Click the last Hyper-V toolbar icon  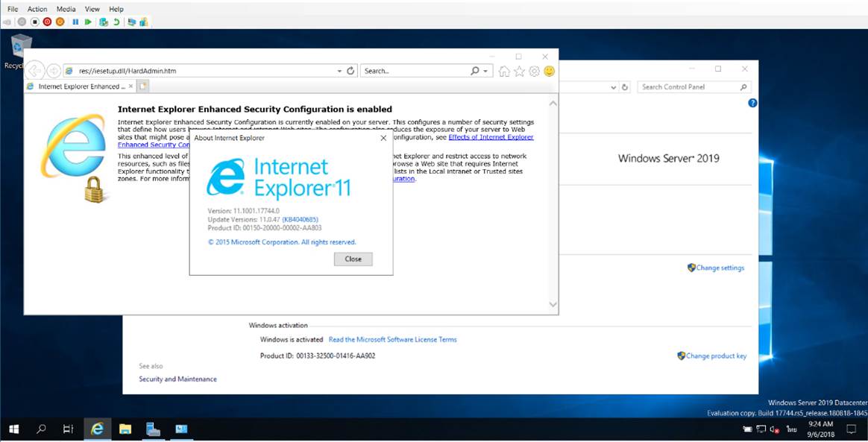[144, 22]
